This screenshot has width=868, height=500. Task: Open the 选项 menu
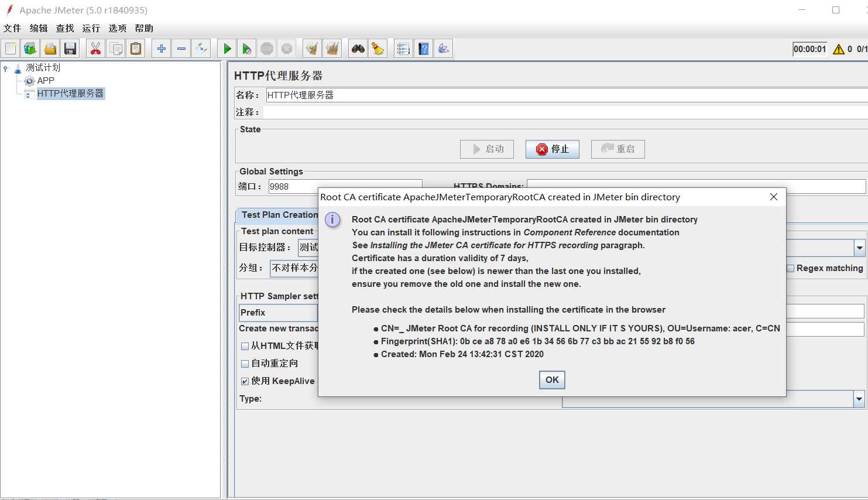(118, 28)
